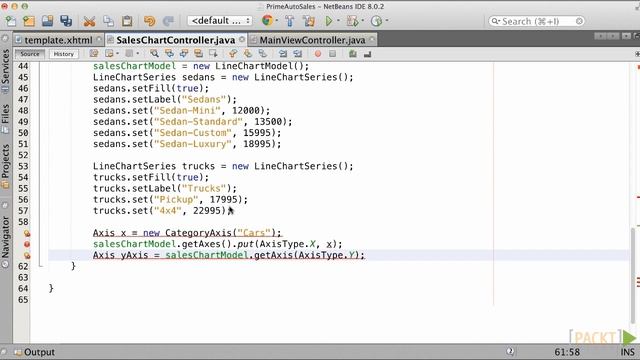Screen dimensions: 640x360
Task: Toggle Highlight Search in editor toolbar
Action: (198, 53)
